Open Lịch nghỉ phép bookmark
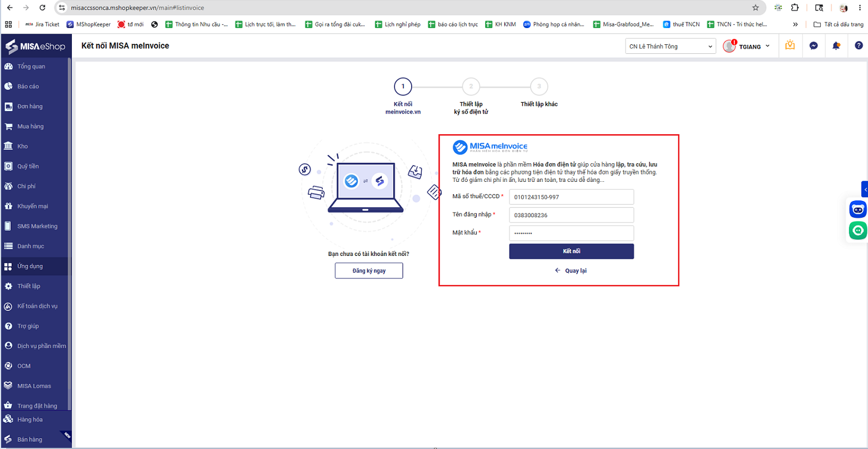 point(398,24)
